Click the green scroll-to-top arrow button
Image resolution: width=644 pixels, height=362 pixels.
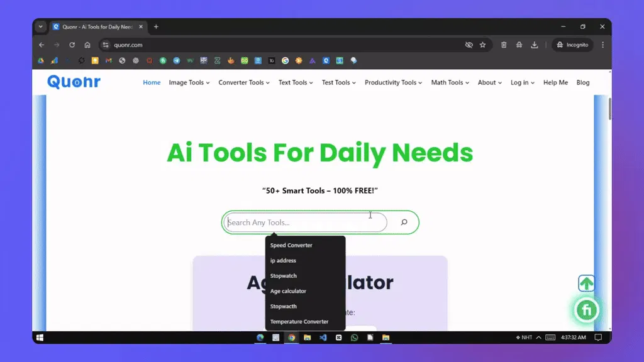(x=586, y=283)
